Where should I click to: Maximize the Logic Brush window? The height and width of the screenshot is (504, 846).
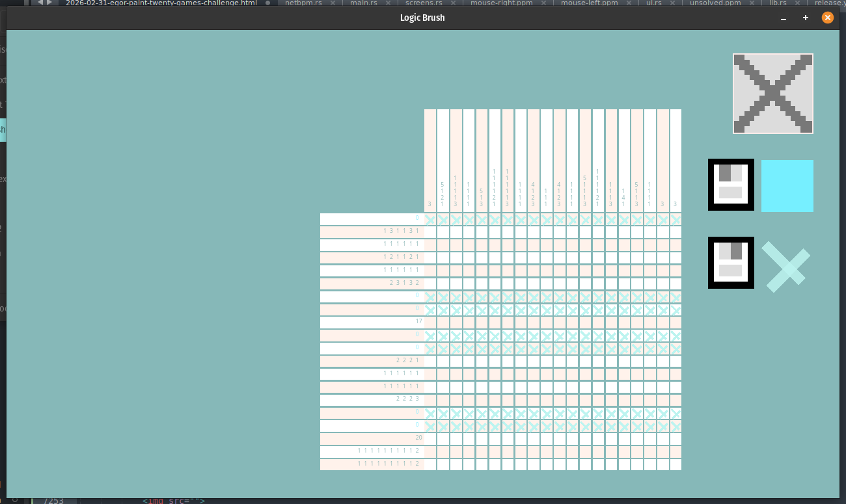pyautogui.click(x=806, y=18)
